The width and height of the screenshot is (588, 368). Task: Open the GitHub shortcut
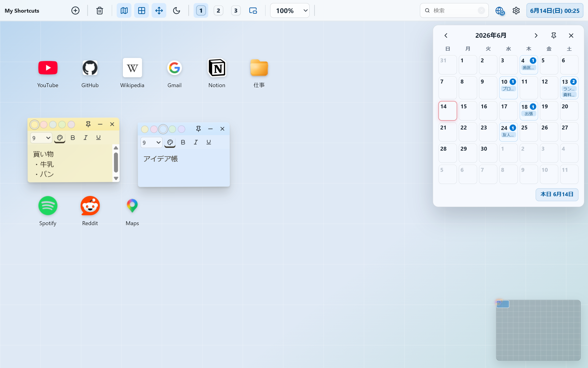[90, 73]
